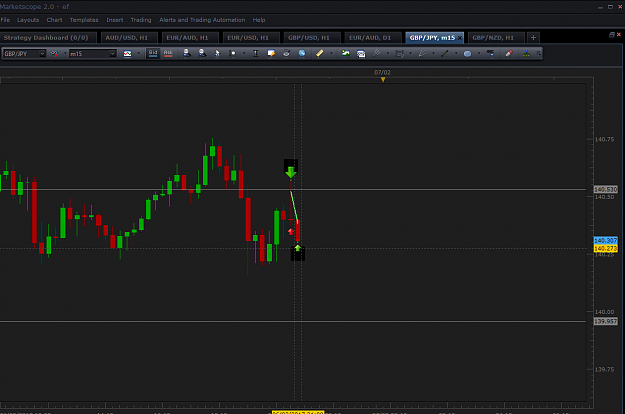Image resolution: width=625 pixels, height=414 pixels.
Task: Open the m15 timeframe dropdown
Action: [x=112, y=54]
